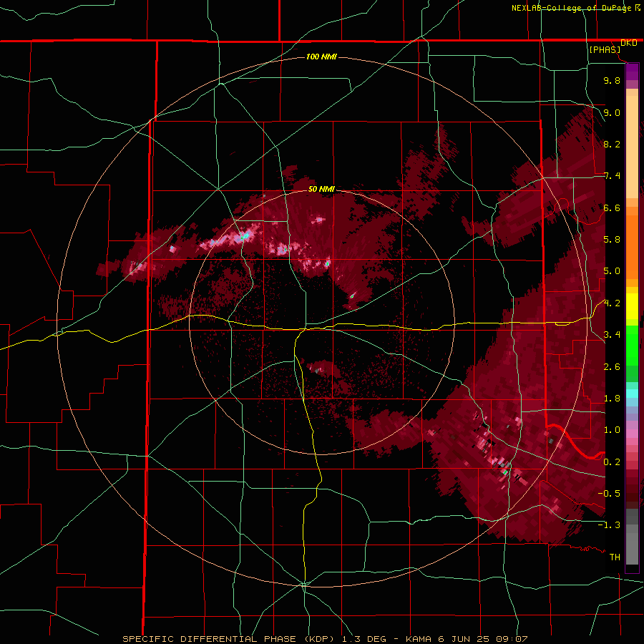Click the 9.0 legend value
644x644 pixels.
click(612, 112)
